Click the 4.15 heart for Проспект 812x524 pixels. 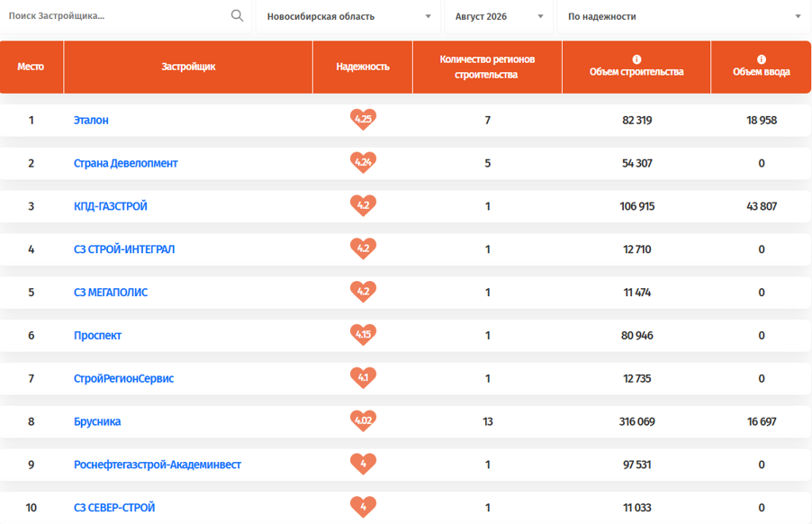pos(363,335)
